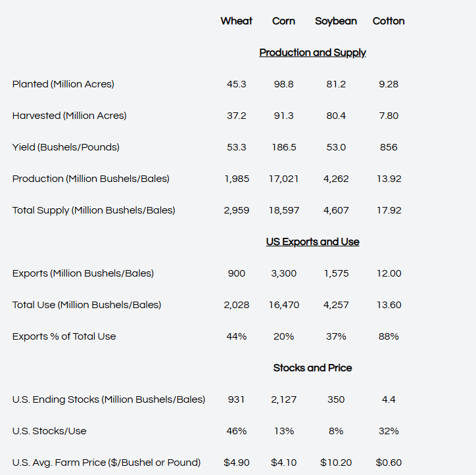This screenshot has width=476, height=475.
Task: Click the Stocks and Price heading
Action: [312, 368]
